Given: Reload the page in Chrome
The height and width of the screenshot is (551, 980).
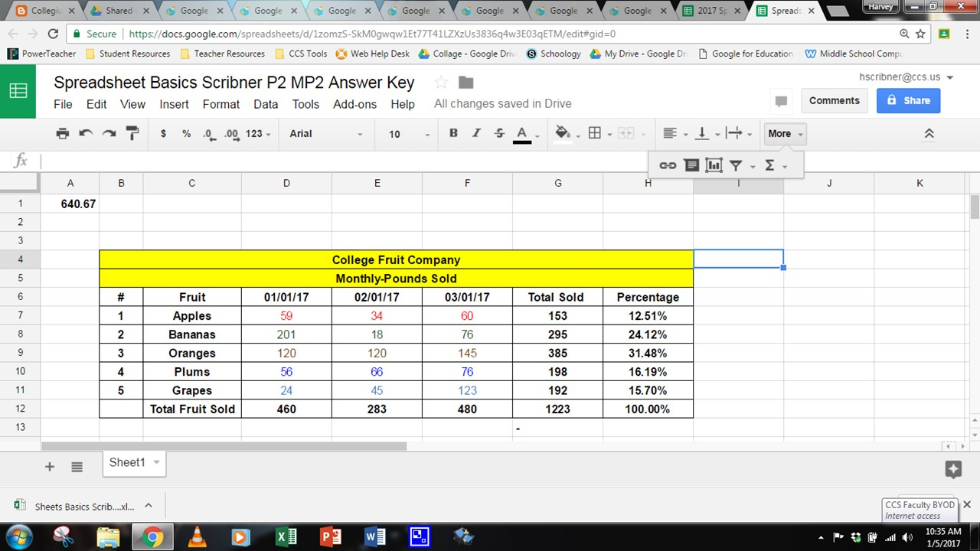Looking at the screenshot, I should click(x=53, y=34).
